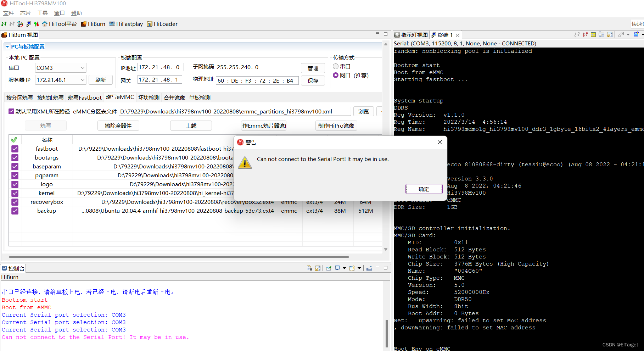This screenshot has width=644, height=351.
Task: Click the 制作HiPro镜像 button
Action: pyautogui.click(x=336, y=126)
